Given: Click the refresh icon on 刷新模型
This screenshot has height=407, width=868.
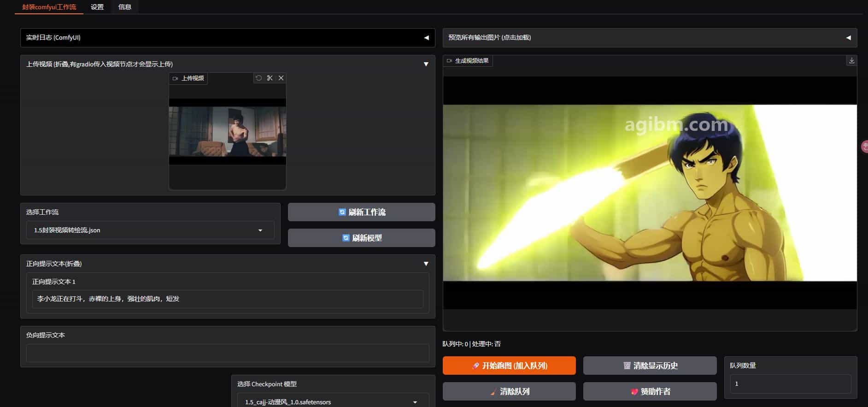Looking at the screenshot, I should click(x=346, y=238).
